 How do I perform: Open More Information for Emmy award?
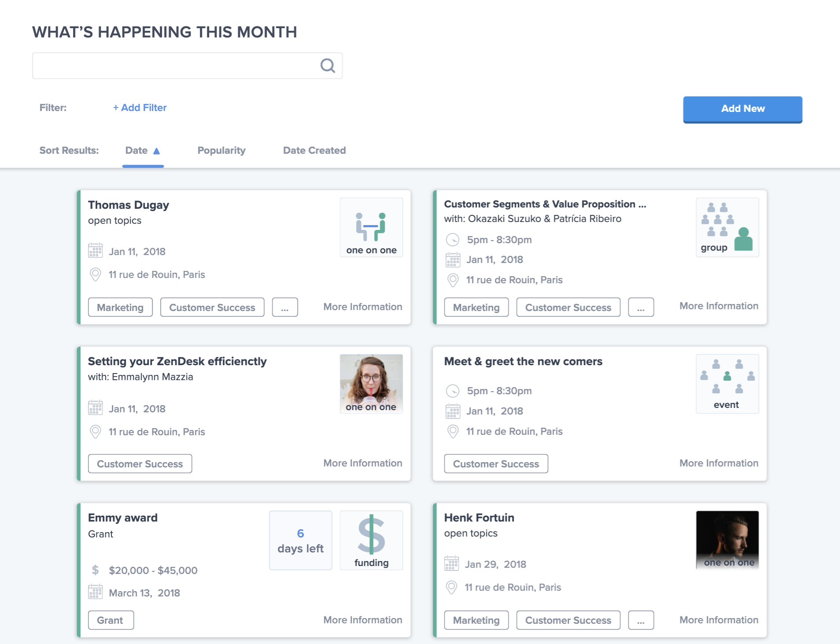click(363, 620)
